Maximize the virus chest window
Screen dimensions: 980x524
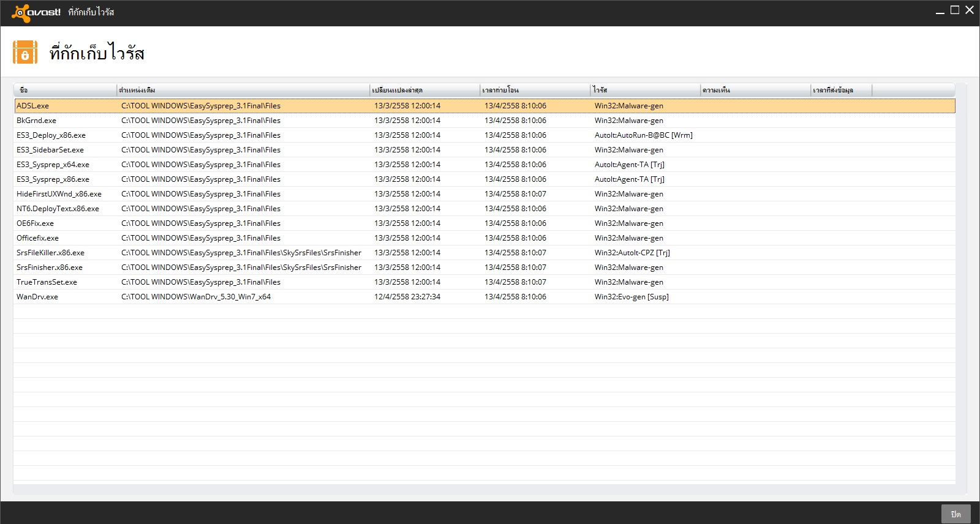point(955,10)
